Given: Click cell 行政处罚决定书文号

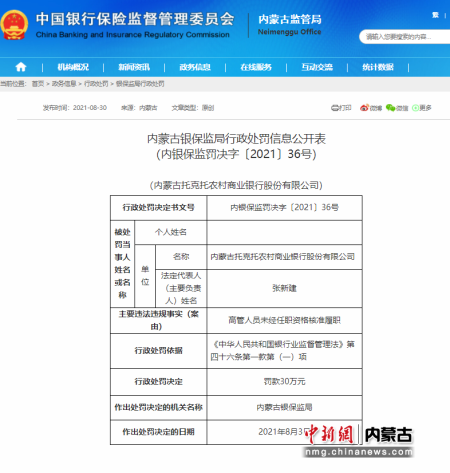Looking at the screenshot, I should coord(158,208).
